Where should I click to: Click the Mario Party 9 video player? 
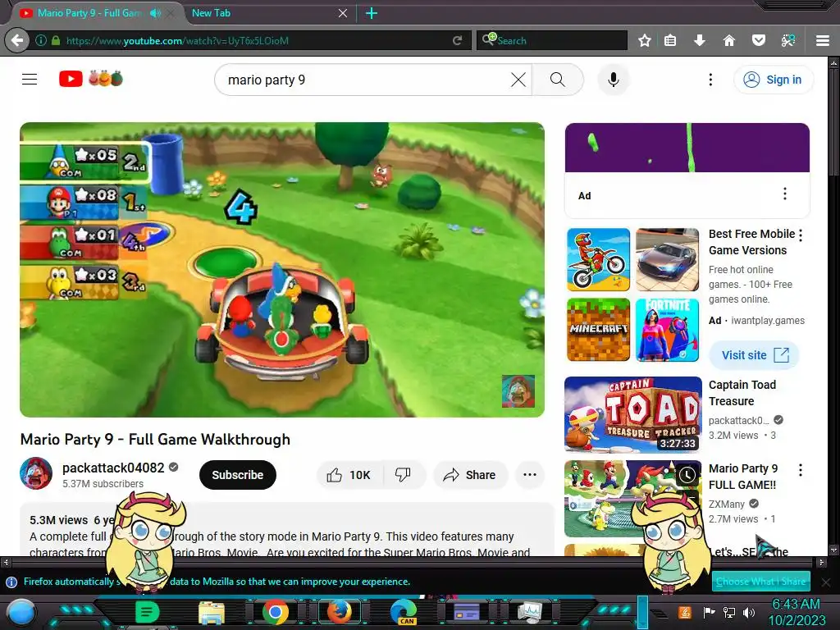[x=282, y=269]
